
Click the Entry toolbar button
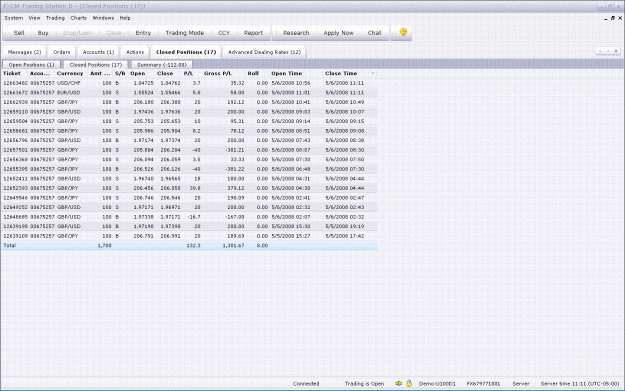click(143, 33)
